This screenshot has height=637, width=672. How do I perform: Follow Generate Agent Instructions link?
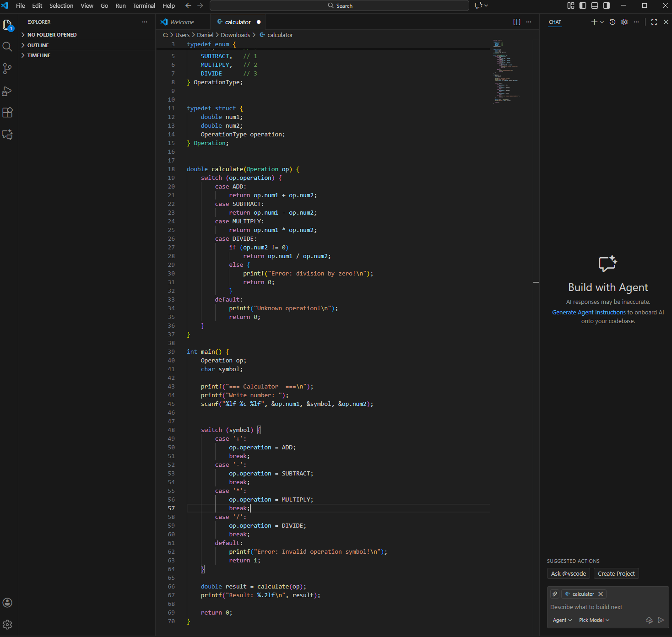pos(589,312)
